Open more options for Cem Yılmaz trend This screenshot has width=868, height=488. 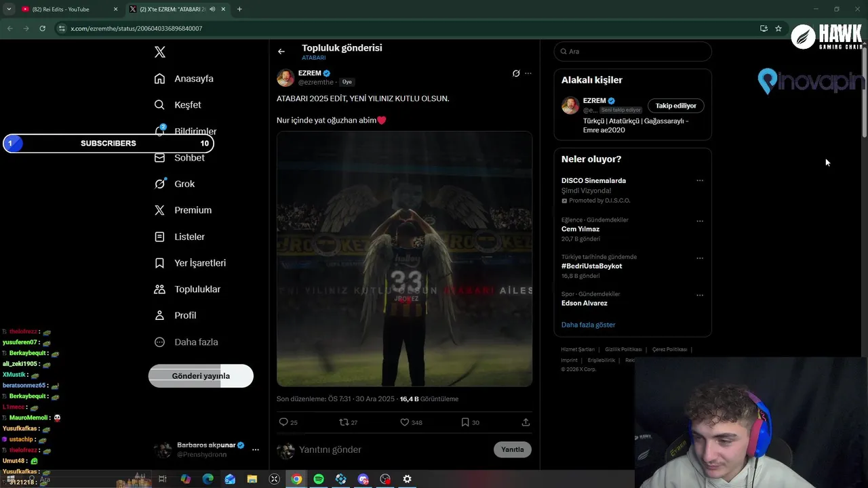coord(700,221)
